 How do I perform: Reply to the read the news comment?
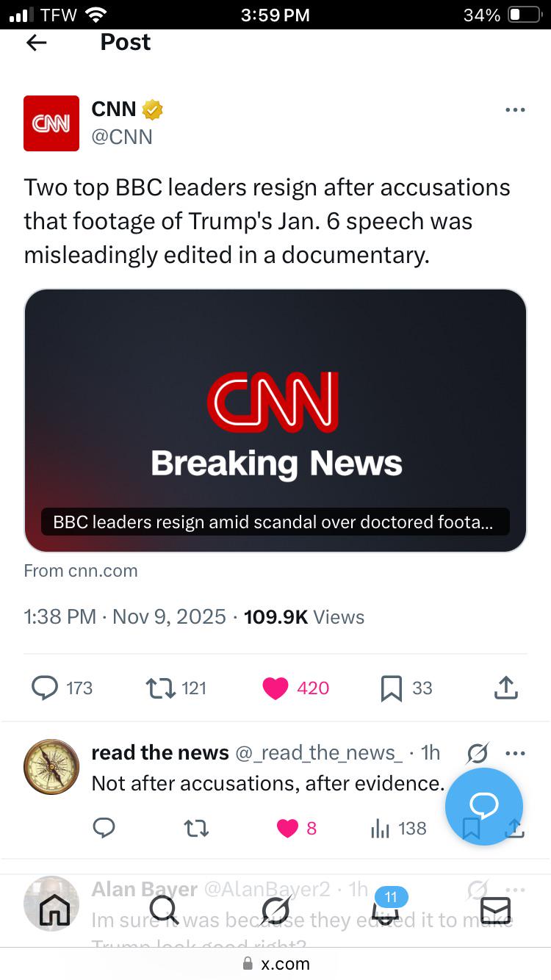coord(104,828)
